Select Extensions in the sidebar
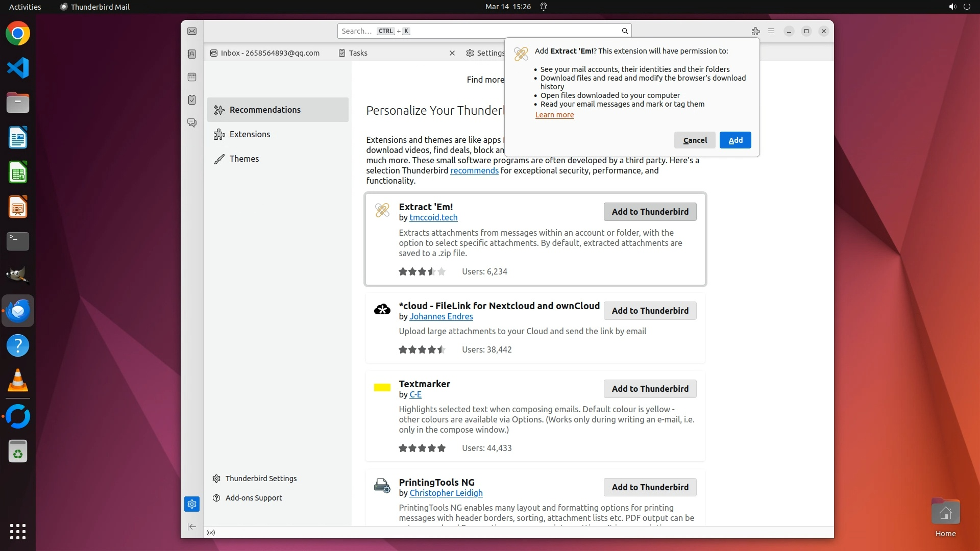The height and width of the screenshot is (551, 980). coord(250,134)
